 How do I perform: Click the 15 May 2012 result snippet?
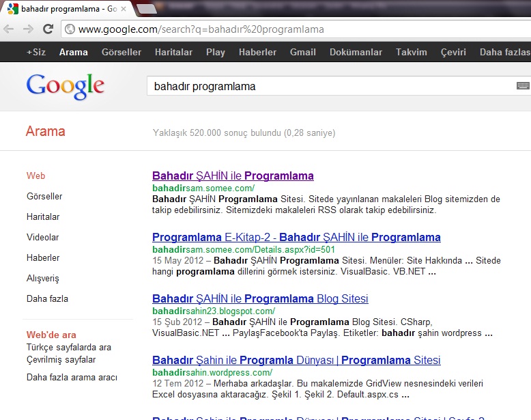click(326, 266)
